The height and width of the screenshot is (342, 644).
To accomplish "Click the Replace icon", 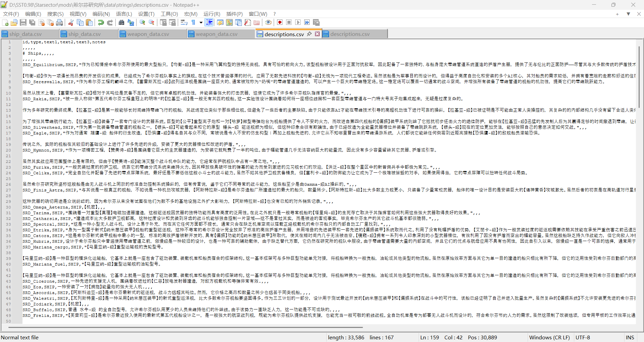I will [131, 22].
